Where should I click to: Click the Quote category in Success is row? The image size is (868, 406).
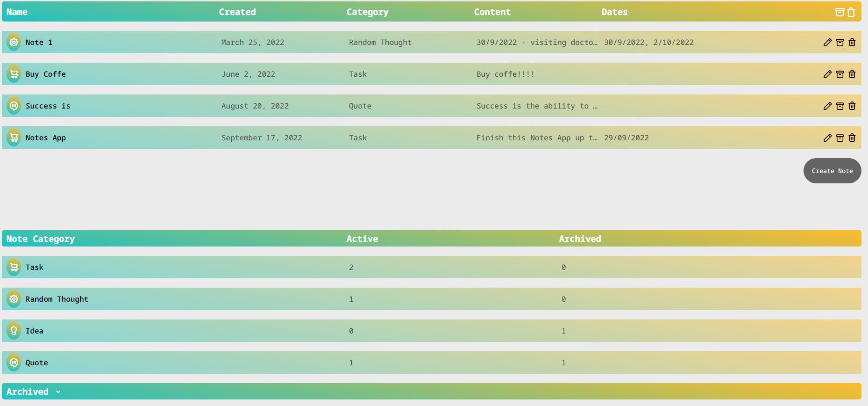click(360, 106)
